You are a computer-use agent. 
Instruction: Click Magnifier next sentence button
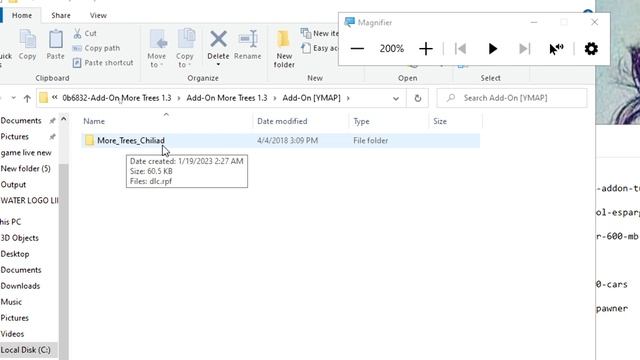(524, 49)
